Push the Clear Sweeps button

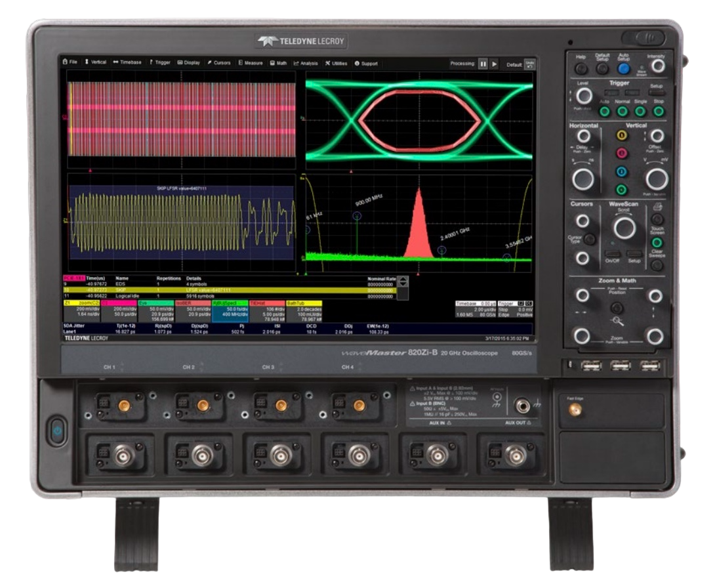[657, 266]
